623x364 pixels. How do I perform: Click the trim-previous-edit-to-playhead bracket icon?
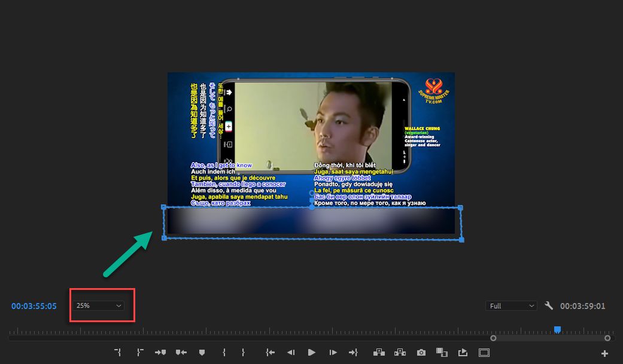coord(118,352)
